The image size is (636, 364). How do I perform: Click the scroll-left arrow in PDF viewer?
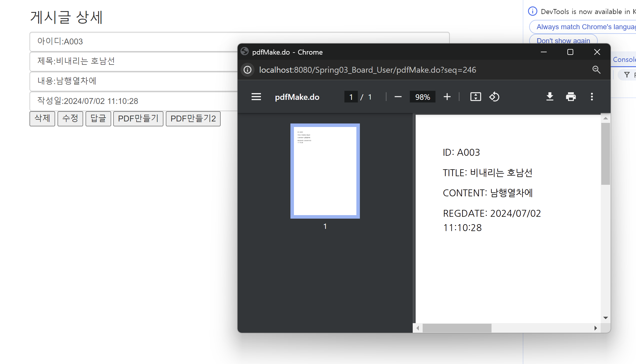point(418,328)
